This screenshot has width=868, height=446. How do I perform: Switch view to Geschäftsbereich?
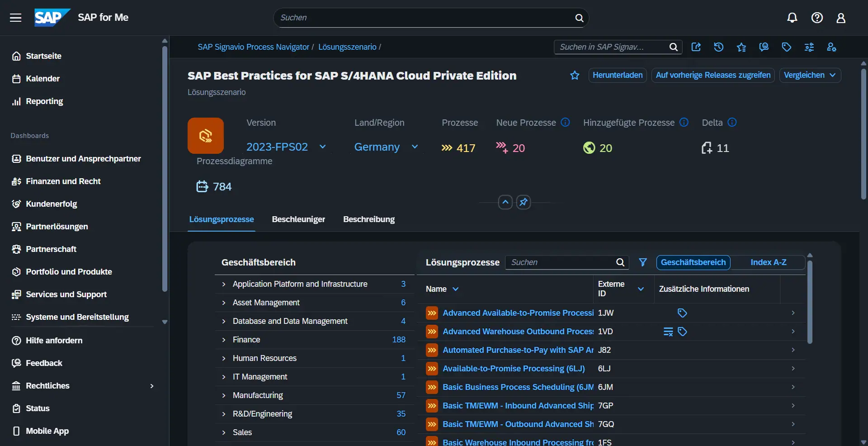pyautogui.click(x=693, y=262)
